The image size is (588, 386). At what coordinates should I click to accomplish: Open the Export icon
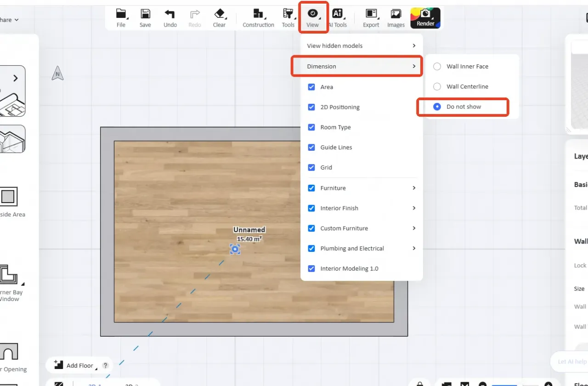pos(371,14)
